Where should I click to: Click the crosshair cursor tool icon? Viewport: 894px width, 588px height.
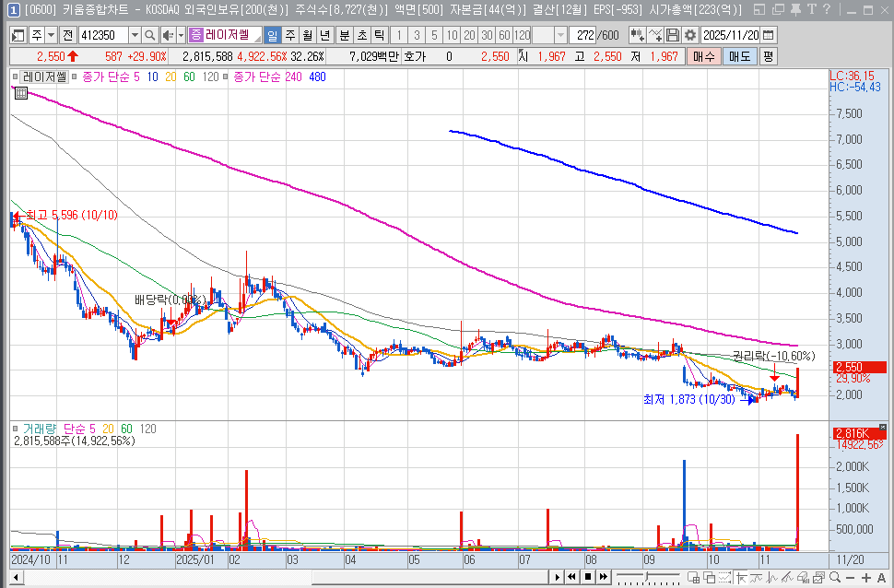tap(742, 577)
